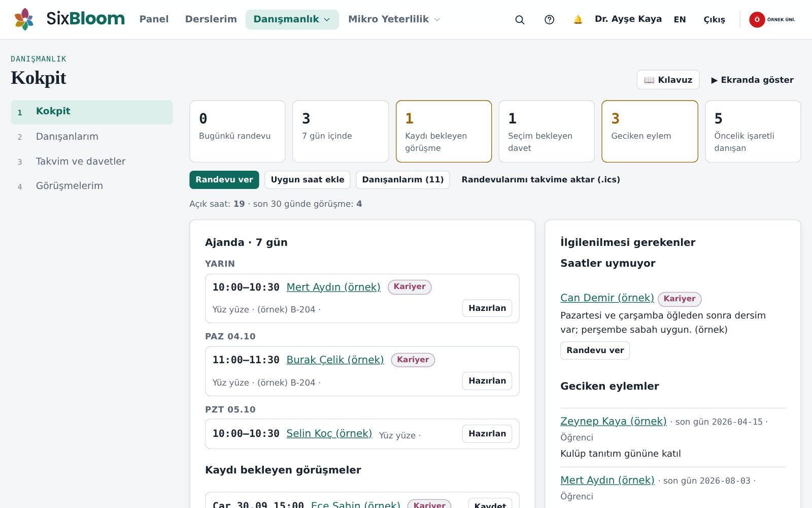Go to the Panel menu item
812x508 pixels.
(x=154, y=19)
